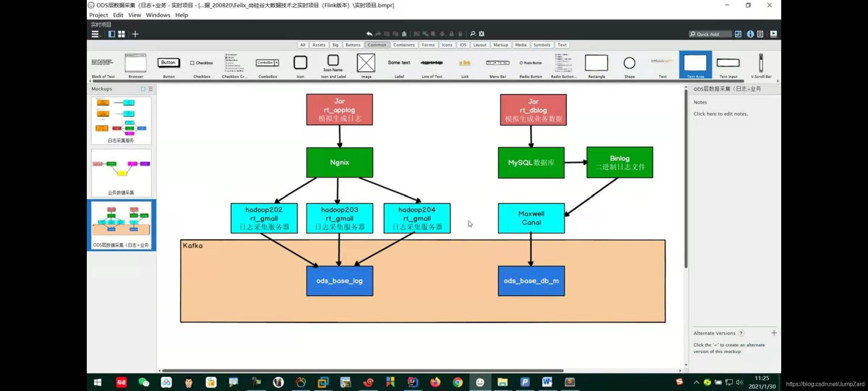The width and height of the screenshot is (868, 391).
Task: Click the Lock toolbar icon
Action: [x=451, y=34]
